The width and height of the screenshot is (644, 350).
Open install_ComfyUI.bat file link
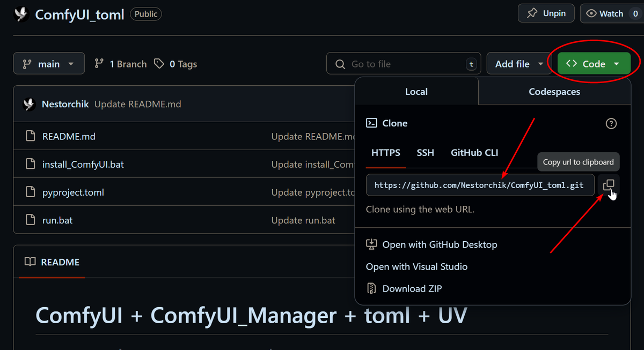click(x=83, y=165)
